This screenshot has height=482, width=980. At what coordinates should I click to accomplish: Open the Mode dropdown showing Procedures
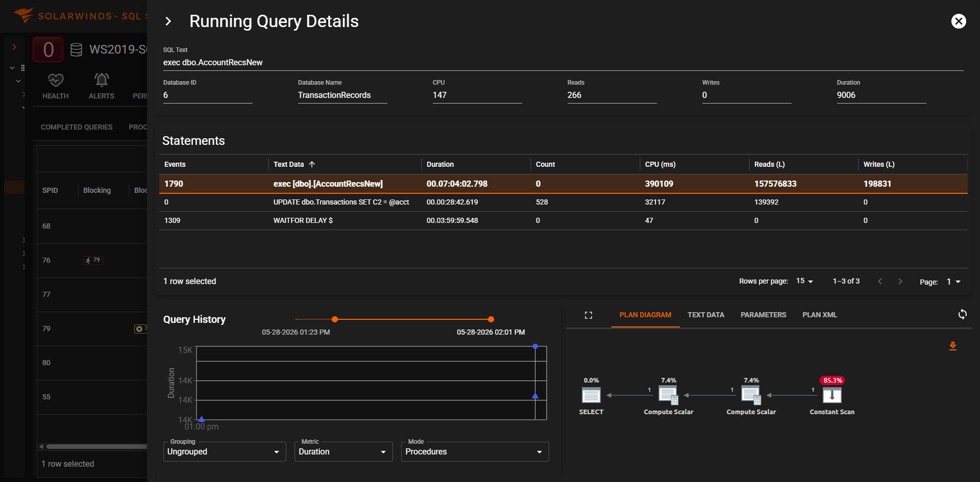pos(475,452)
